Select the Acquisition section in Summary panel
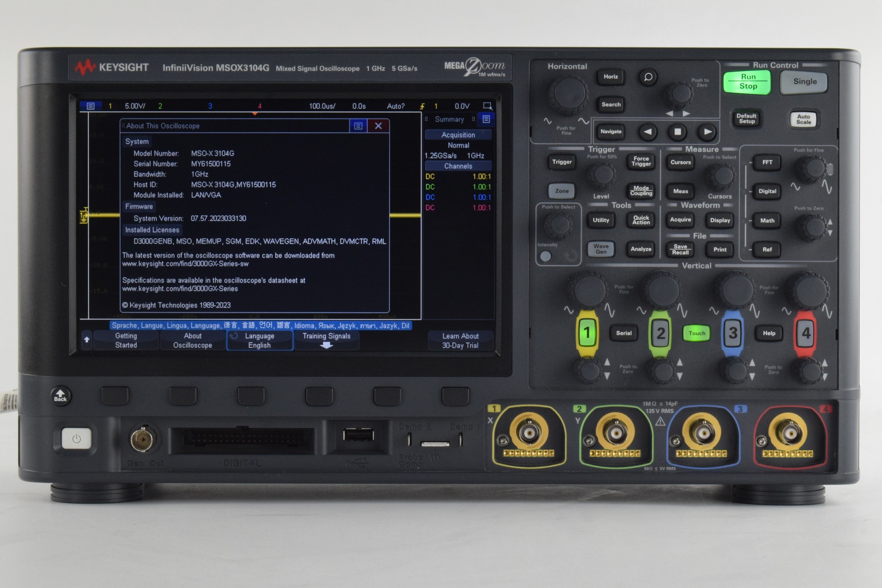The image size is (882, 588). (458, 134)
